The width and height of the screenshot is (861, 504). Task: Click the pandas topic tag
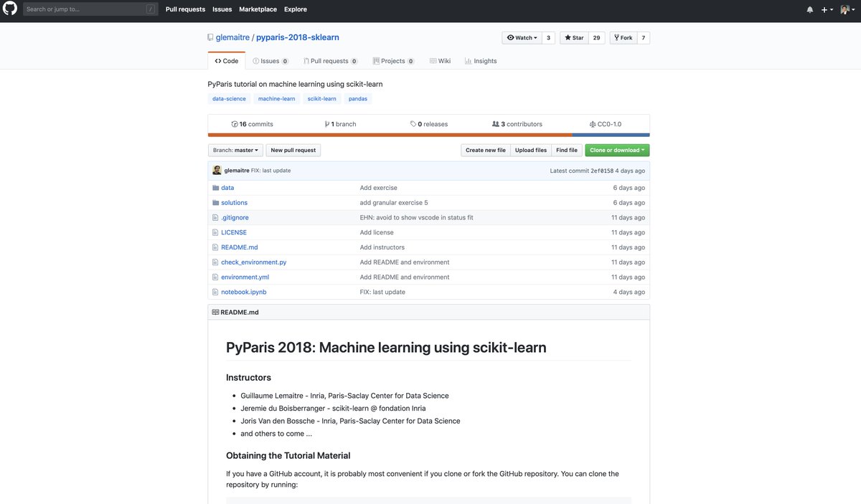(x=358, y=99)
